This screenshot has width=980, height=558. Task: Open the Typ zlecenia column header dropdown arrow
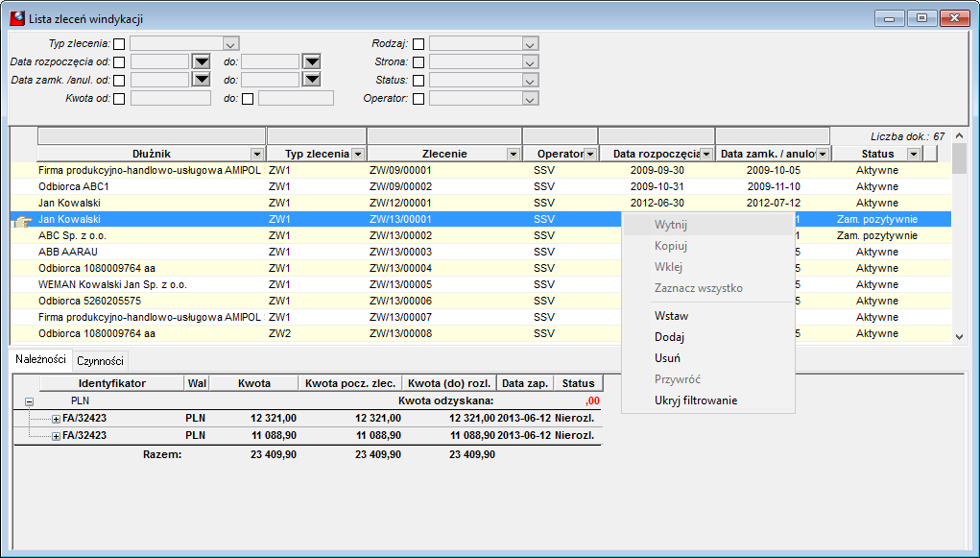click(x=357, y=154)
